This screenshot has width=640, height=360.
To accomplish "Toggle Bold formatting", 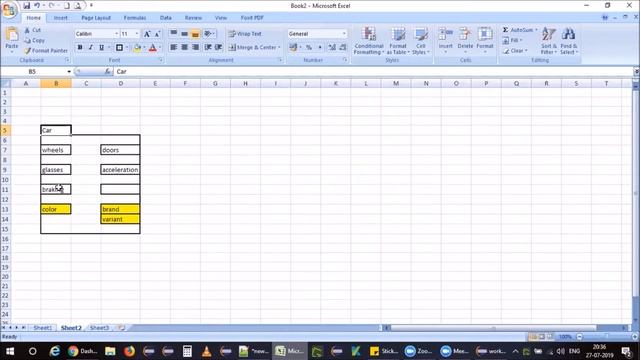I will [x=80, y=47].
